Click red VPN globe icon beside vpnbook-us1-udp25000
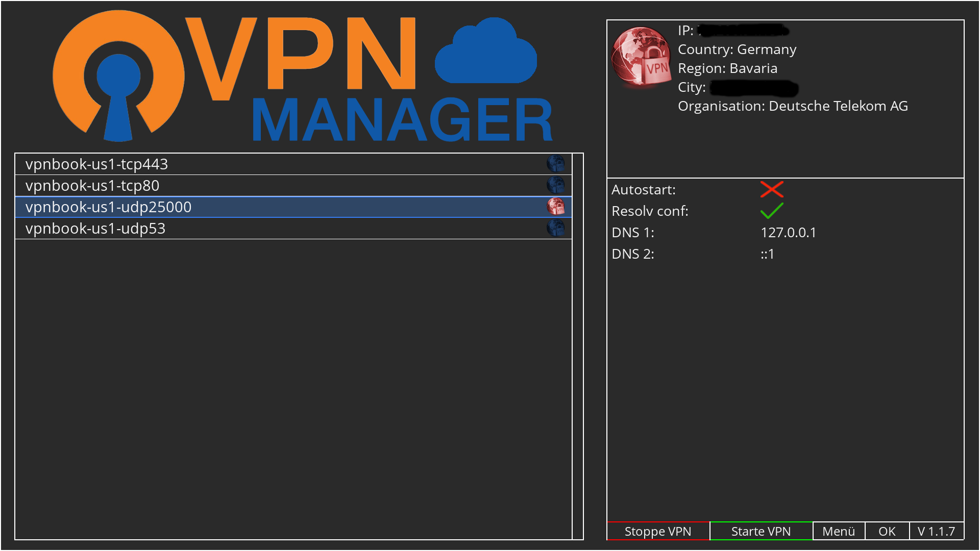 tap(555, 207)
